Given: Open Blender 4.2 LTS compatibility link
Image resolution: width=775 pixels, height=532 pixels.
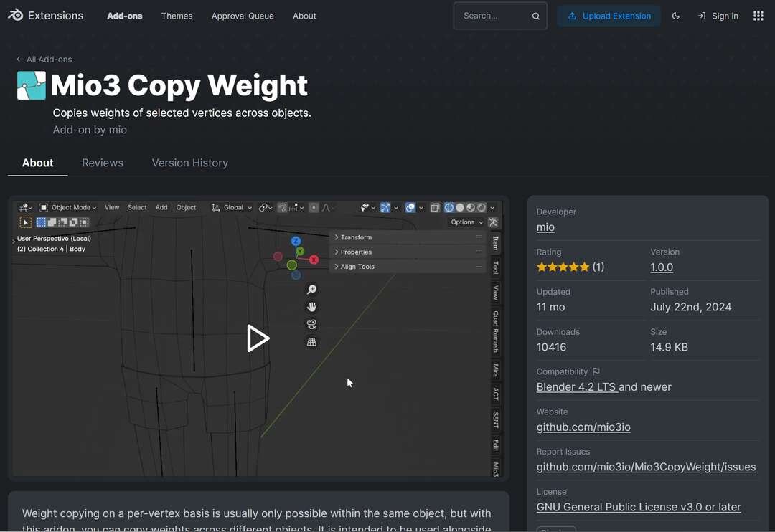Looking at the screenshot, I should click(577, 386).
